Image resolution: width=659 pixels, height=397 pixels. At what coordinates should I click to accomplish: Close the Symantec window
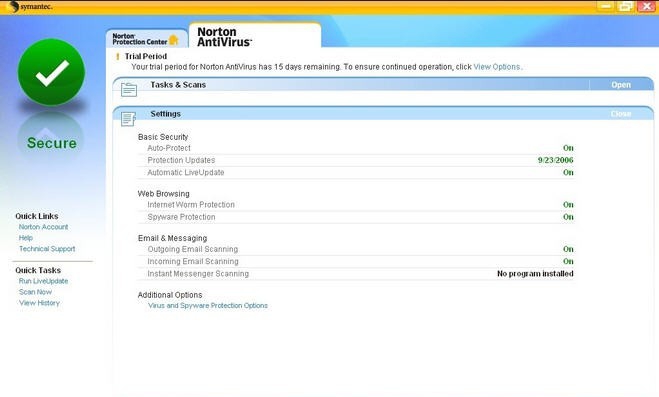click(646, 6)
